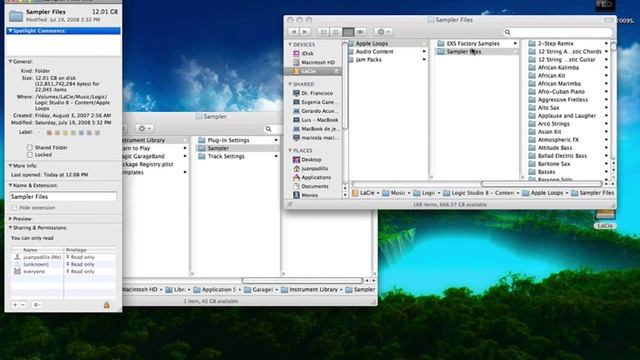Select the EXS Factory Samples folder
The image size is (640, 360).
(x=477, y=43)
